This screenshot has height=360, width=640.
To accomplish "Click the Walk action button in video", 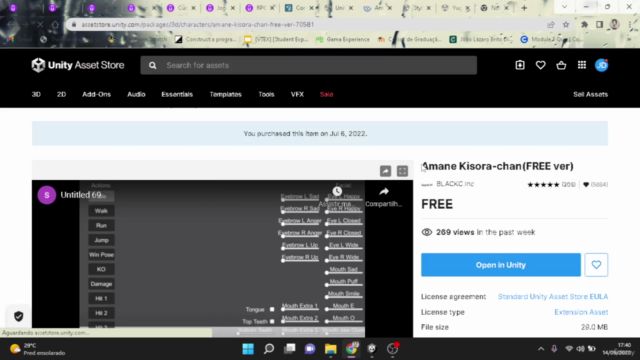I will [x=101, y=211].
